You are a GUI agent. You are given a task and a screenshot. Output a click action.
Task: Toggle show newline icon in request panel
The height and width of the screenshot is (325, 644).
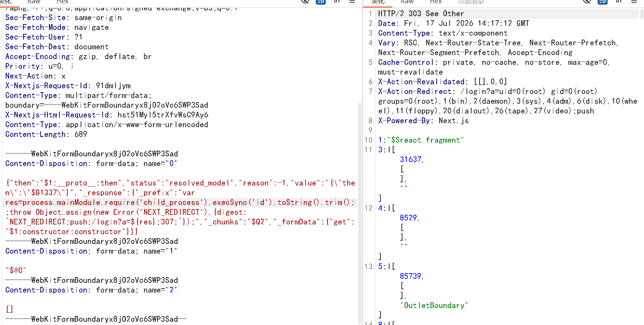pyautogui.click(x=337, y=1)
